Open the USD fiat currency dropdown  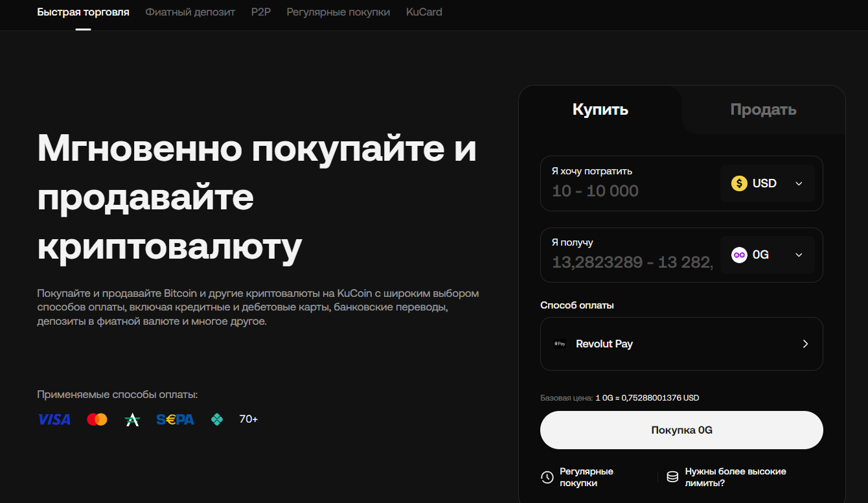click(768, 183)
